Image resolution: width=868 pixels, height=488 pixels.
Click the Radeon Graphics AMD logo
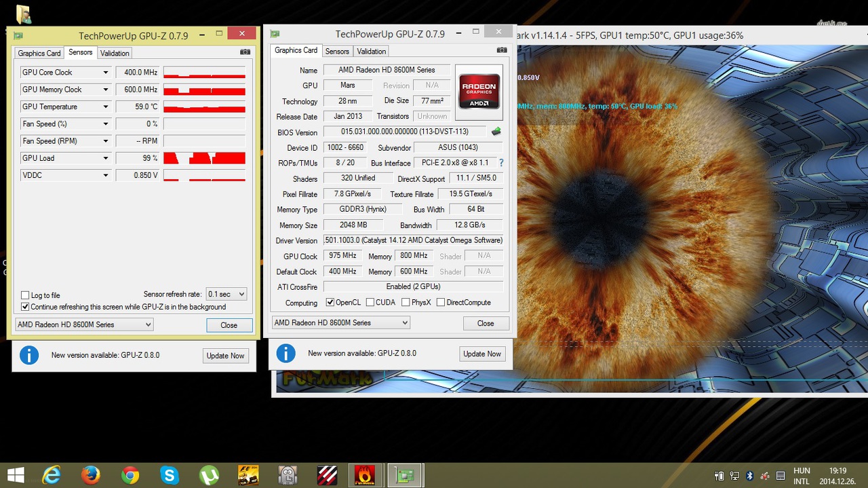(x=479, y=92)
